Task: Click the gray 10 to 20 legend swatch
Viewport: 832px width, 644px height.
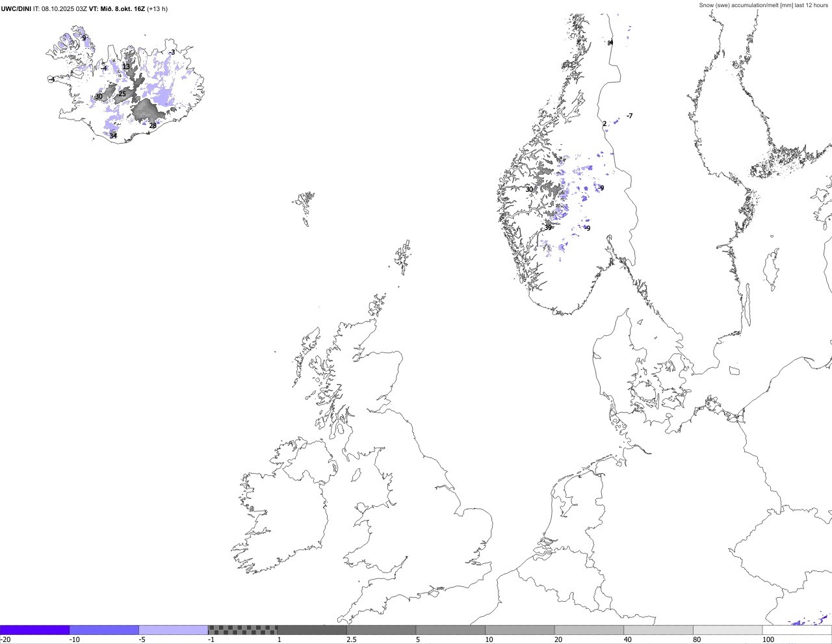Action: [x=520, y=630]
